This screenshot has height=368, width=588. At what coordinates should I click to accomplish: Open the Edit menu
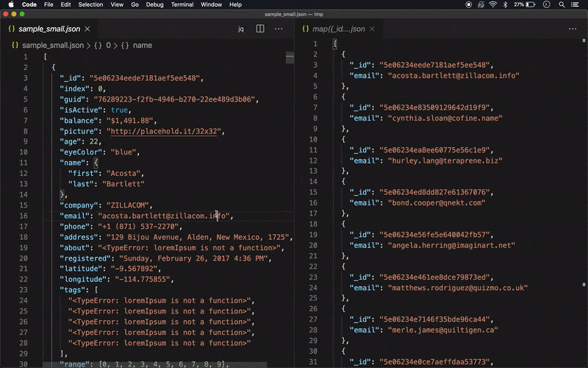[65, 4]
